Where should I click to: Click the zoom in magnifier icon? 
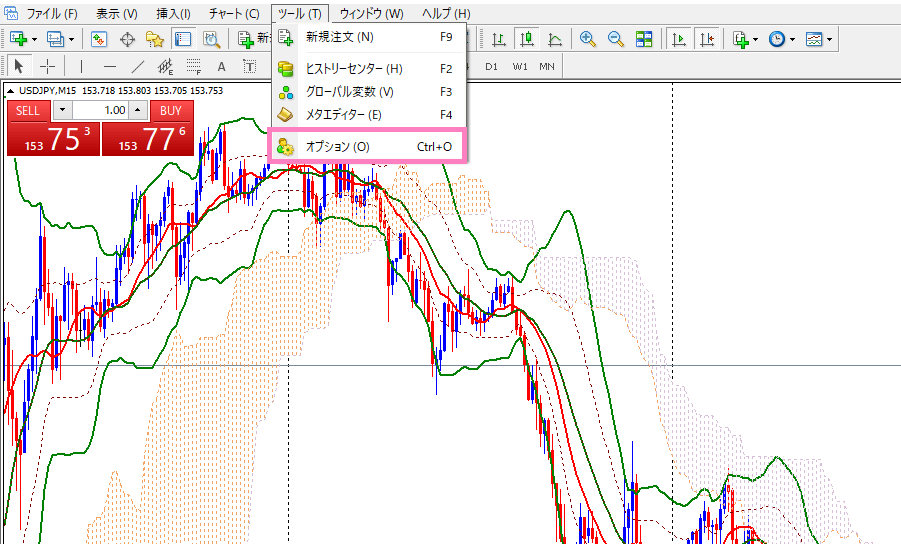click(x=588, y=39)
